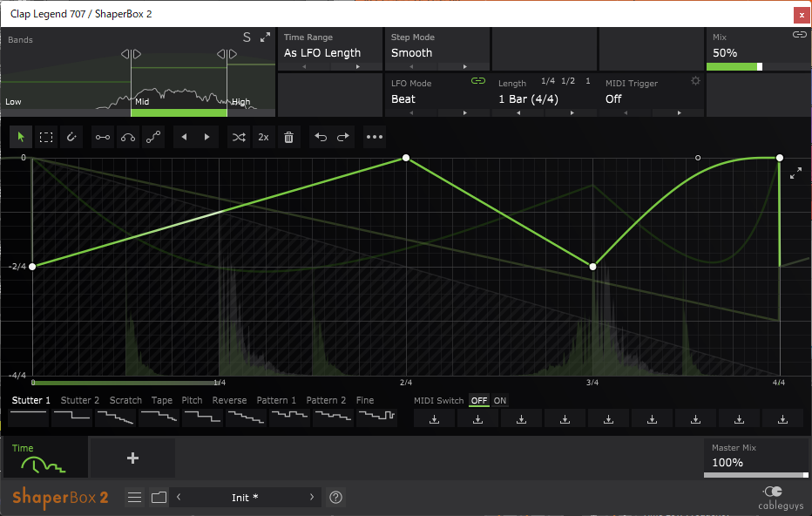The width and height of the screenshot is (812, 516).
Task: Open the three-dots more options menu
Action: click(x=375, y=138)
